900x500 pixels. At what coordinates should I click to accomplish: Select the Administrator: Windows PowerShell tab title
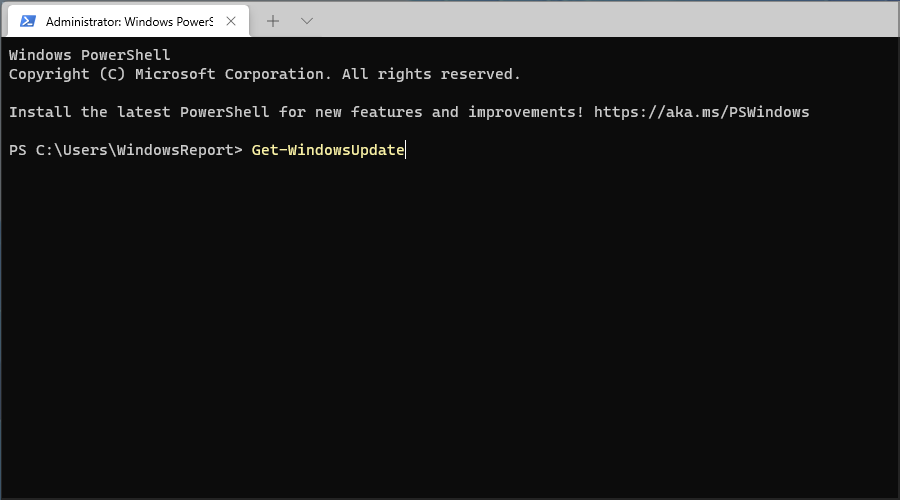(128, 21)
